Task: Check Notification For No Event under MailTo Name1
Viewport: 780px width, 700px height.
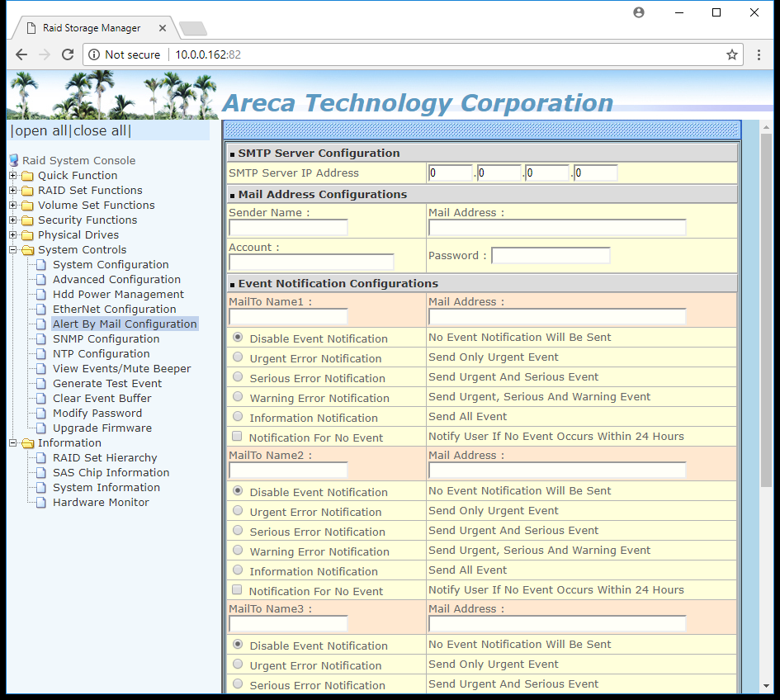Action: pos(237,437)
